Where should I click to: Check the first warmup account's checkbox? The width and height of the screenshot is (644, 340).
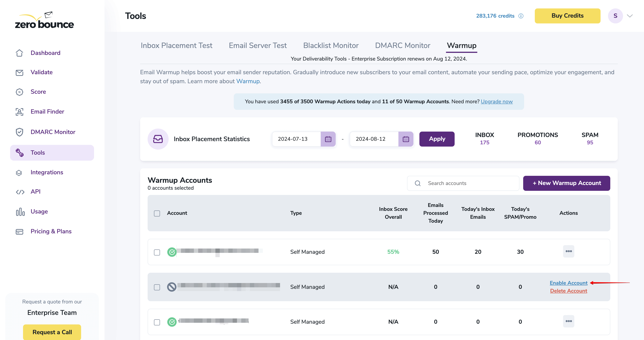157,252
